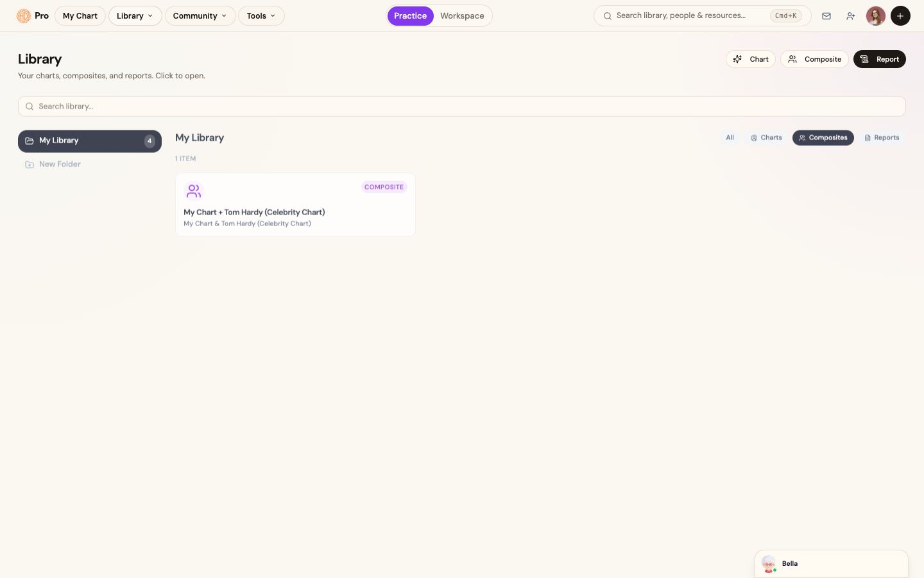Viewport: 924px width, 578px height.
Task: Expand the Tools dropdown menu
Action: [x=261, y=16]
